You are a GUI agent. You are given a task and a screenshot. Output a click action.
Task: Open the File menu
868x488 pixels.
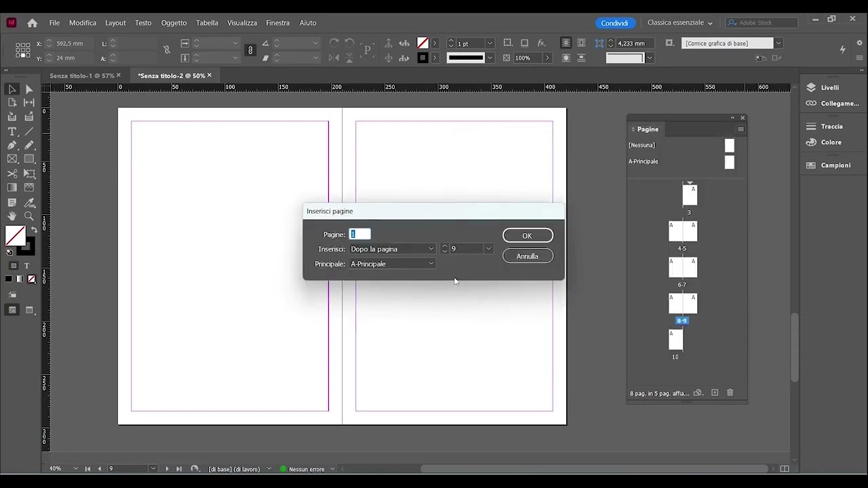(54, 23)
